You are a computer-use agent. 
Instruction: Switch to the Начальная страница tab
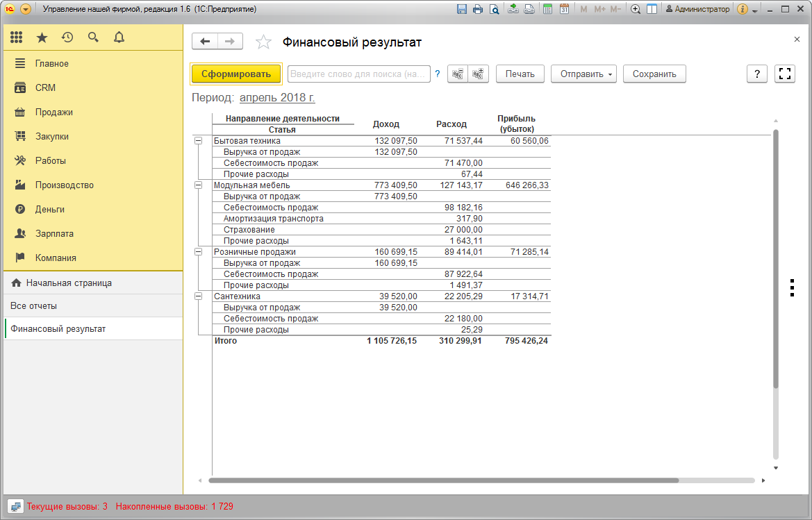coord(93,283)
